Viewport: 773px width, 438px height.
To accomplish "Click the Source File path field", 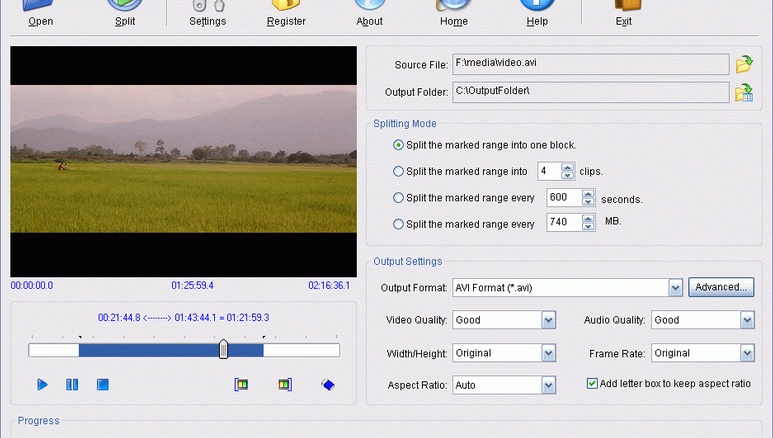I will coord(590,65).
